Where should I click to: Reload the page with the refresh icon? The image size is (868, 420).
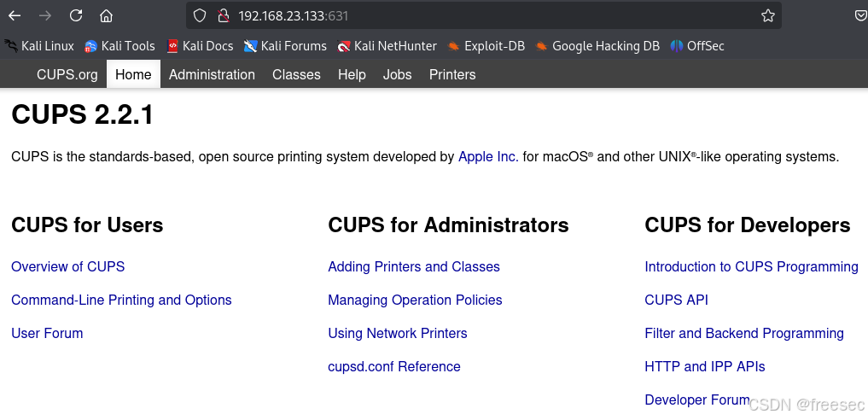(76, 15)
